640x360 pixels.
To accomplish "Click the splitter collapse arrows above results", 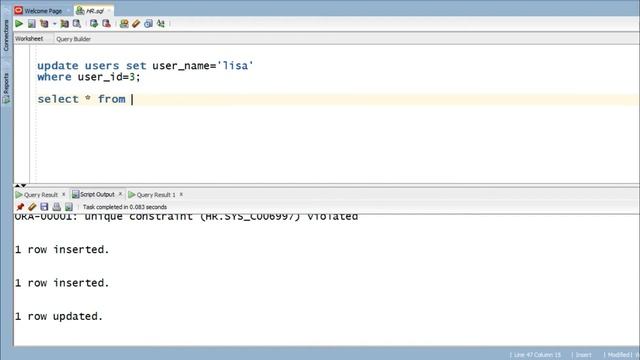I will tap(20, 185).
